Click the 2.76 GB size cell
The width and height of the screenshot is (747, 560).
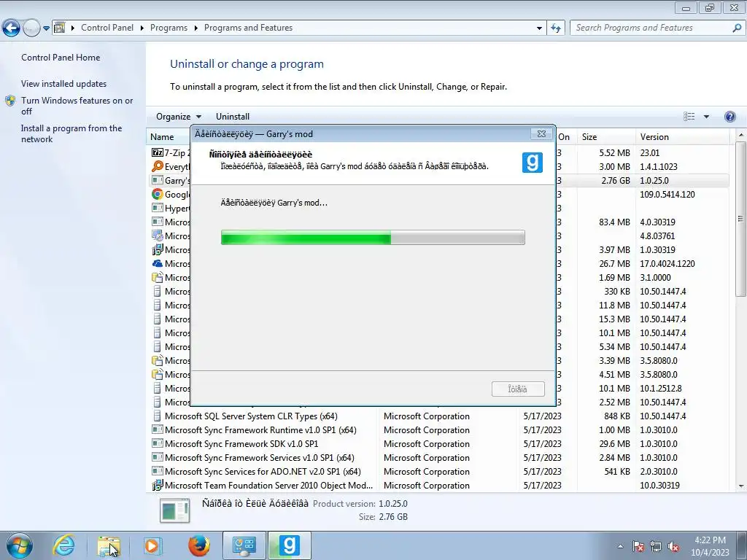pos(616,181)
